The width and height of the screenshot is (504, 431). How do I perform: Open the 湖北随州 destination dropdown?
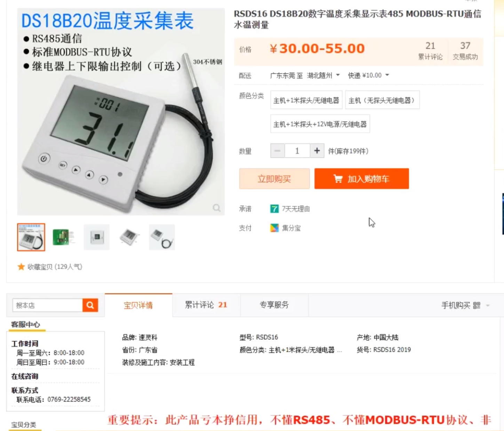(323, 75)
